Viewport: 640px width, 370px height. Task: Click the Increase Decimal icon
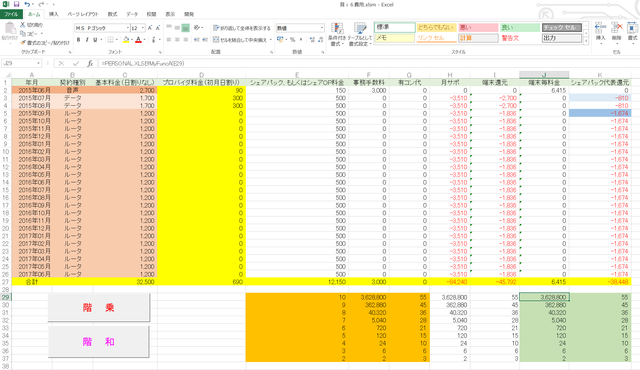[x=312, y=40]
